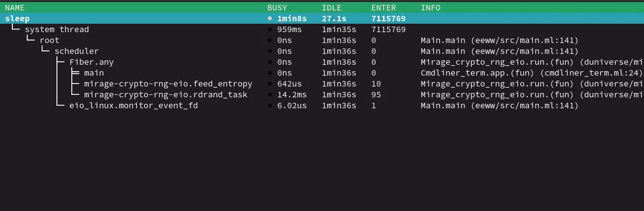644x211 pixels.
Task: Click busy dot next to 642us
Action: coord(270,84)
